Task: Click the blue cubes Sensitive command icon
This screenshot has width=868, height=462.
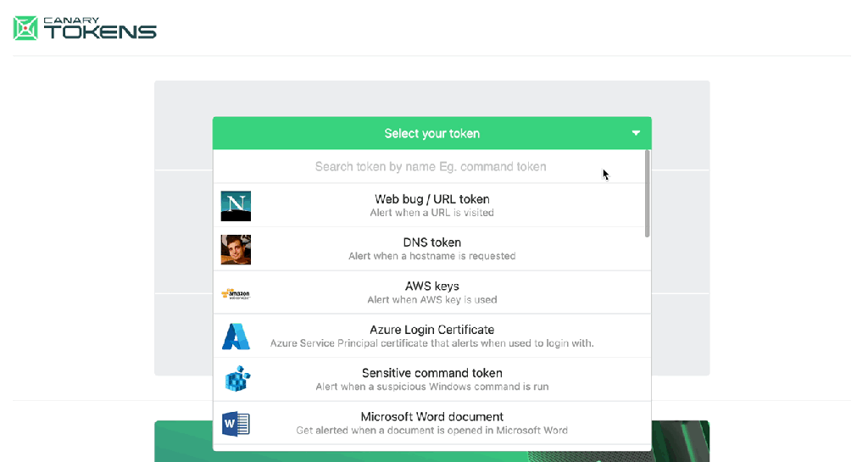Action: tap(236, 380)
